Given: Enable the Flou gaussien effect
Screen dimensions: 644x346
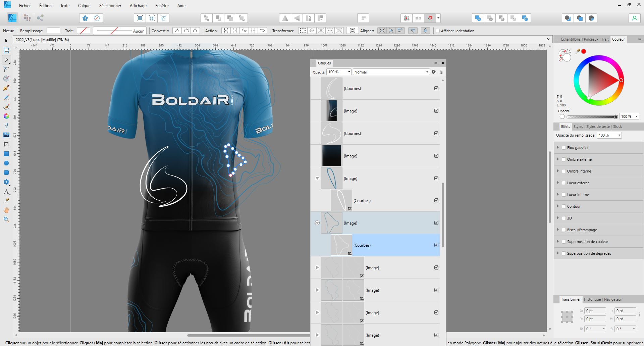Looking at the screenshot, I should tap(564, 148).
